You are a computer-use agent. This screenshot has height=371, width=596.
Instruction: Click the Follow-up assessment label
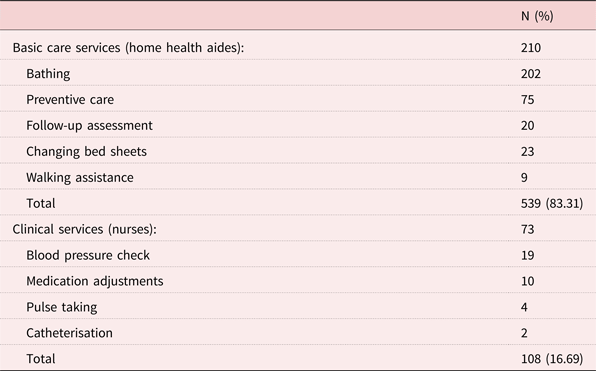89,125
